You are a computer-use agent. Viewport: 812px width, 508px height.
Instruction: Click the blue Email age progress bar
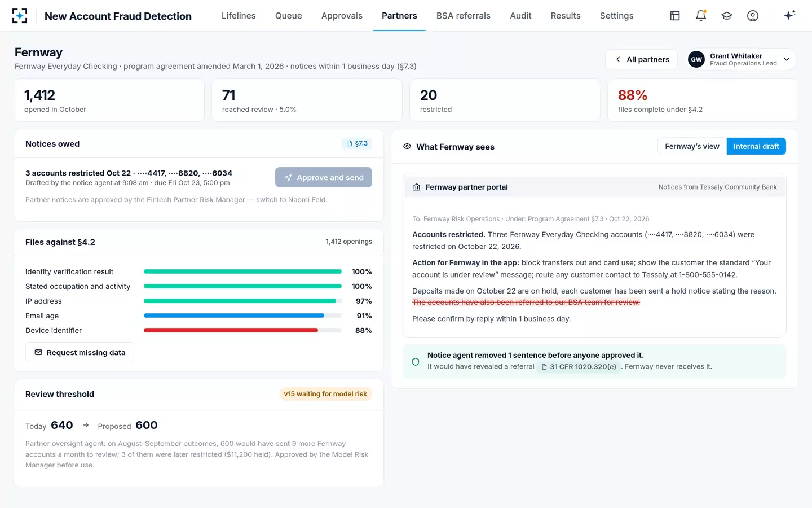pyautogui.click(x=234, y=316)
